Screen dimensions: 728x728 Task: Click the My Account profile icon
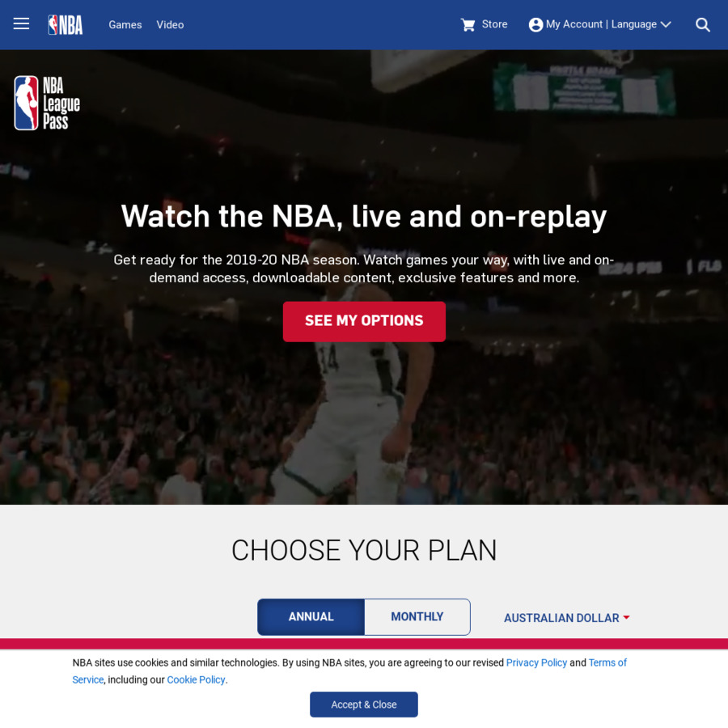point(535,24)
